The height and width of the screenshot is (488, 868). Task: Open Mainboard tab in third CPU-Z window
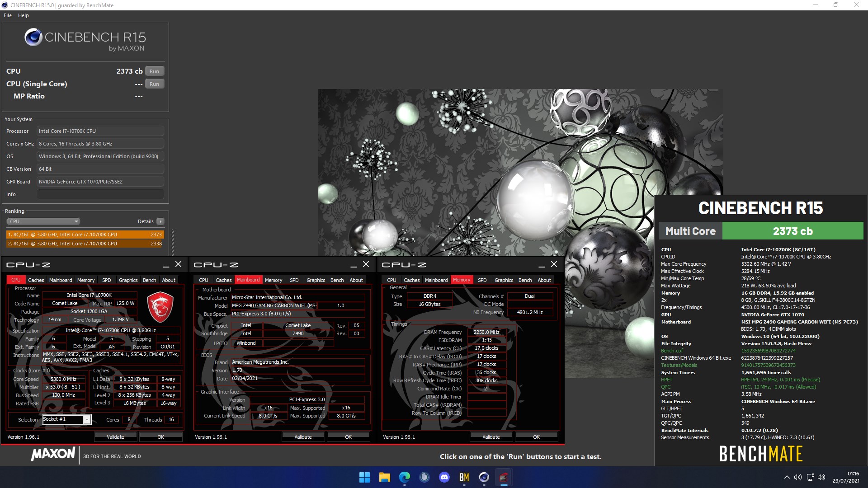436,280
